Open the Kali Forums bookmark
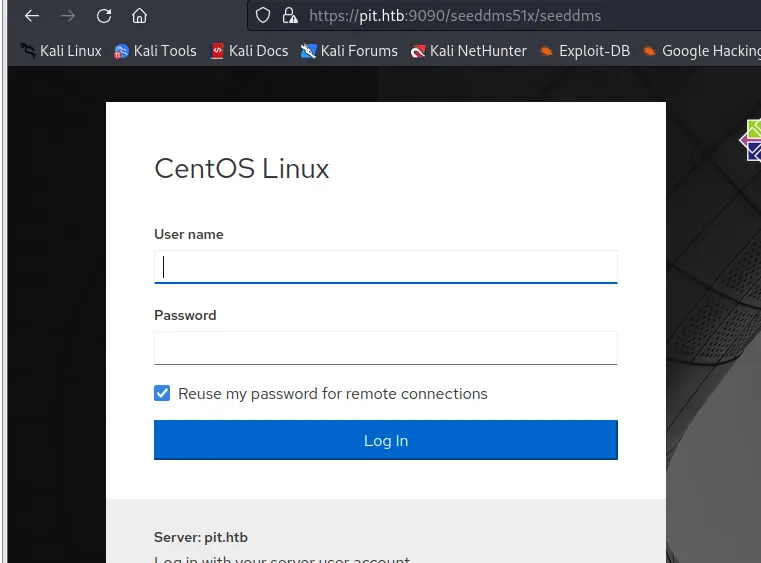The image size is (761, 563). pos(349,51)
